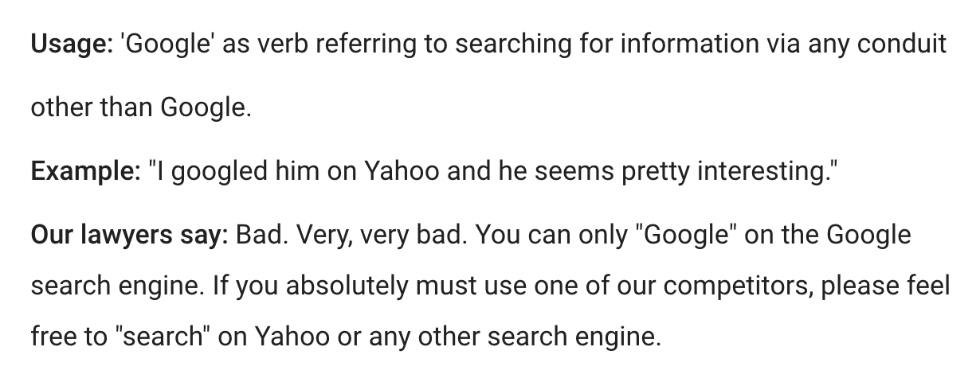Click the bold "Our lawyers say:" label

[x=130, y=235]
